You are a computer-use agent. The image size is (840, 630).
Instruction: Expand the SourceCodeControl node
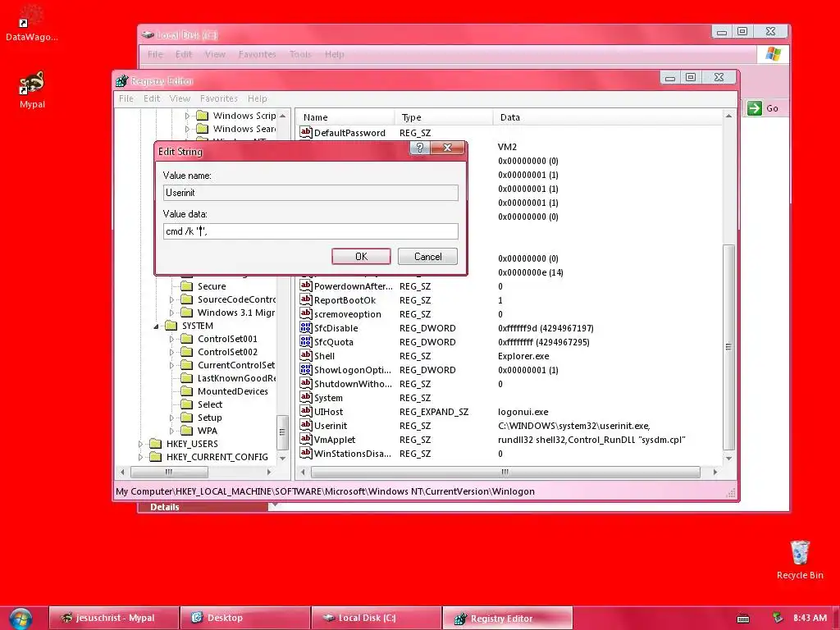tap(171, 299)
